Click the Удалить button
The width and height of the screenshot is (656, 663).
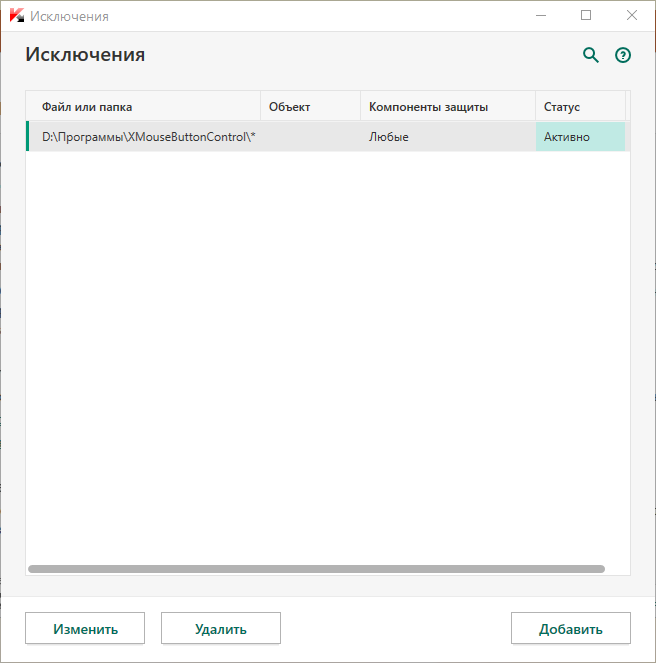pos(221,628)
